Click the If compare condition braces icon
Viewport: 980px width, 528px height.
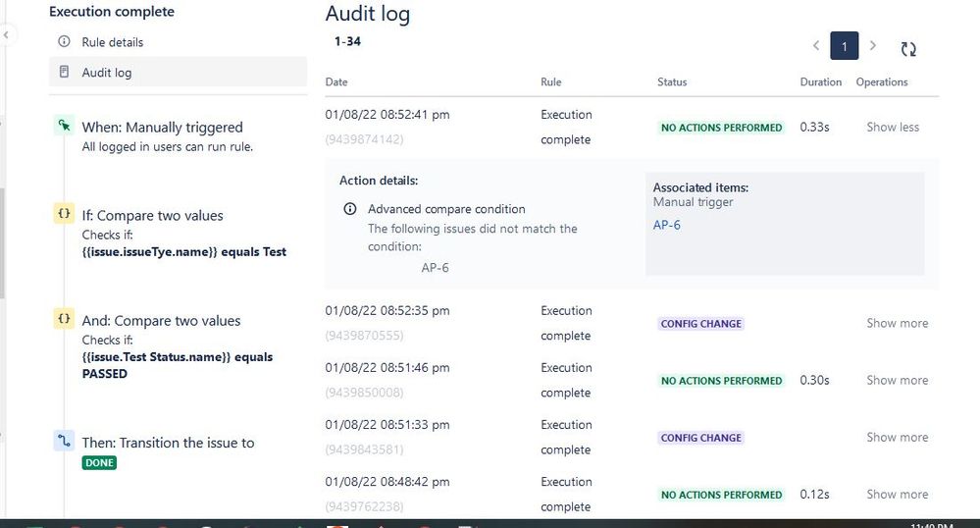click(x=64, y=213)
